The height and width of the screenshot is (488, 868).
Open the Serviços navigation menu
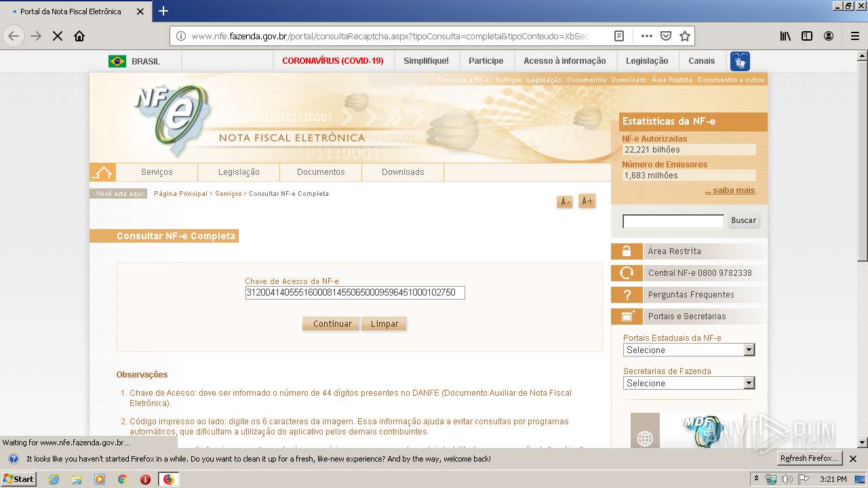[x=157, y=172]
